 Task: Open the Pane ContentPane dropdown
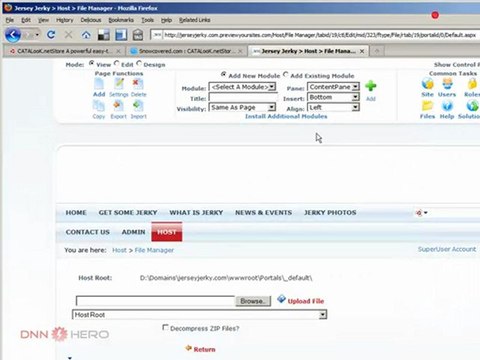[333, 87]
